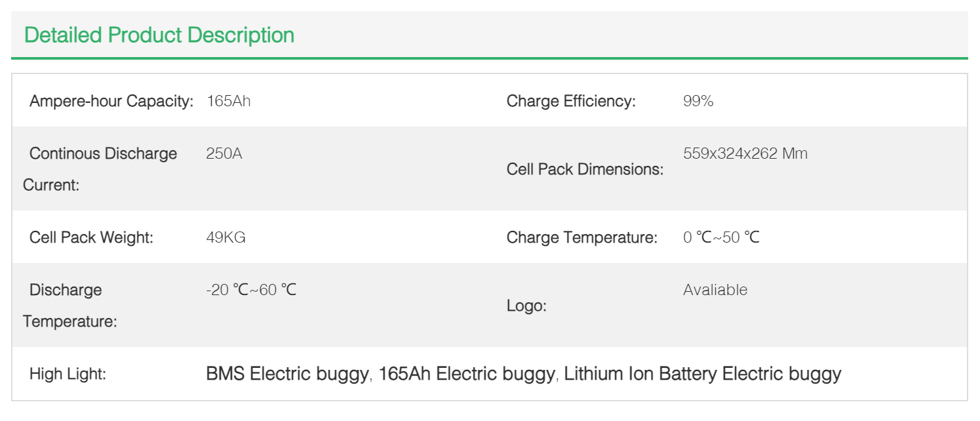The width and height of the screenshot is (980, 421).
Task: Click the Charge Temperature label
Action: (x=581, y=237)
